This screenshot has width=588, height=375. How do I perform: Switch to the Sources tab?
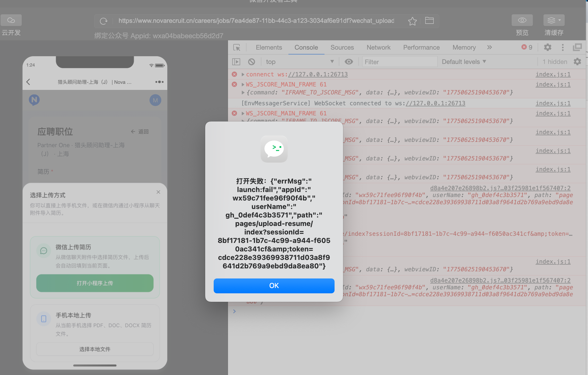(342, 47)
